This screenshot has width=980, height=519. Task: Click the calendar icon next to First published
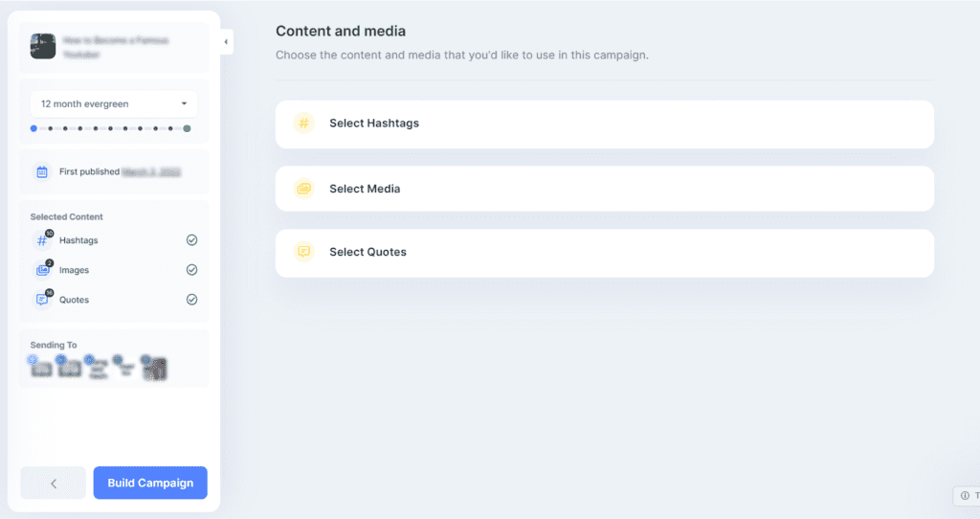(42, 172)
